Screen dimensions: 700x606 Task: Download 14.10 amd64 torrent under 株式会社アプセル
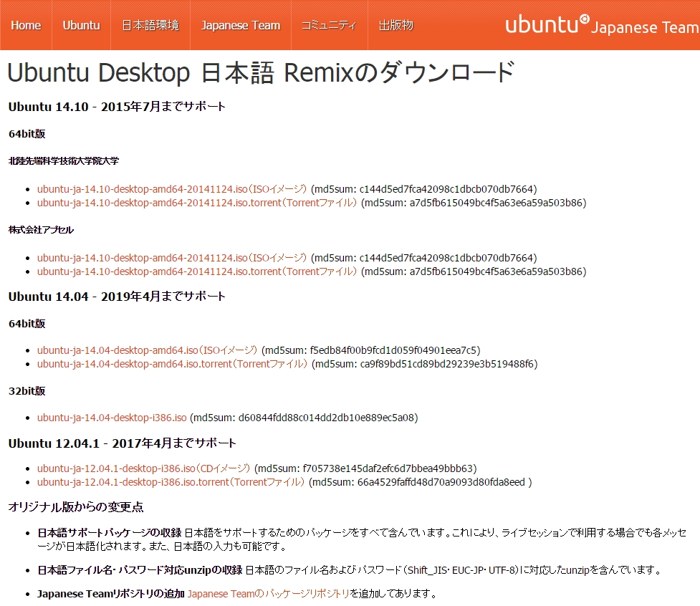[197, 271]
